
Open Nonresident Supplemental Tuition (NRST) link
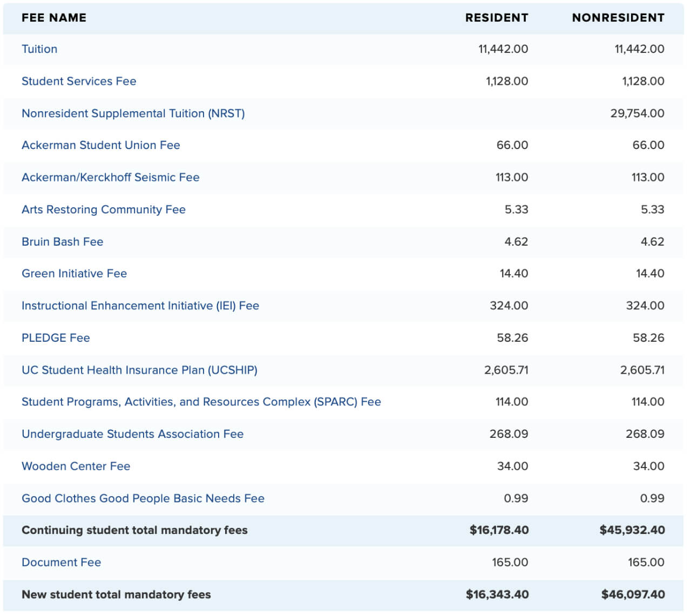click(x=133, y=113)
